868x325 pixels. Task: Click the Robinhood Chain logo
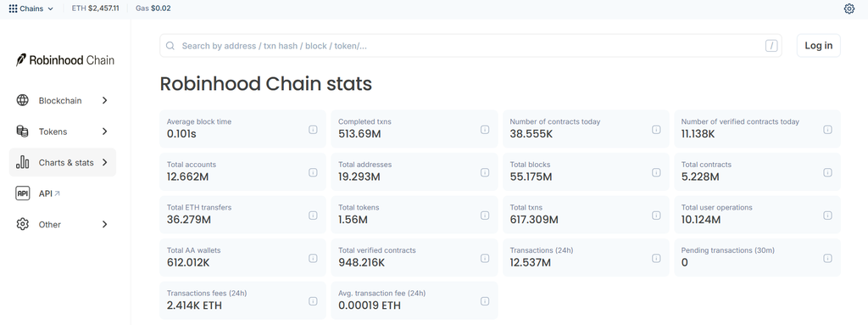(x=64, y=60)
